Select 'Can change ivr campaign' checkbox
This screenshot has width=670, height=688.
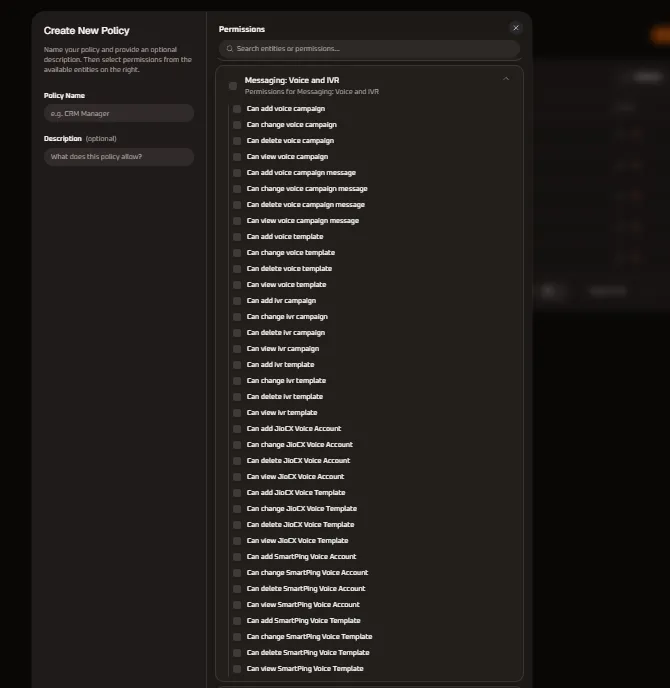[x=237, y=317]
